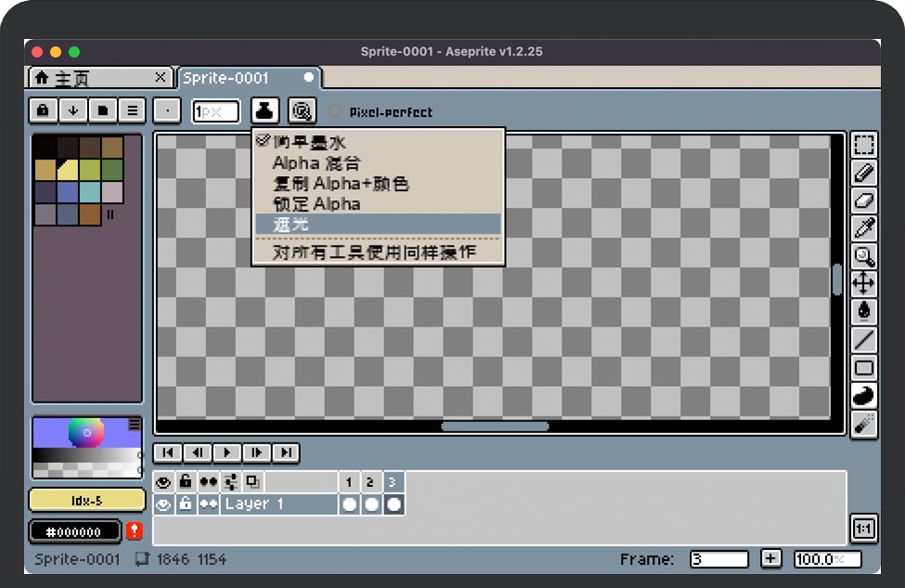The height and width of the screenshot is (588, 905).
Task: Open the palette options menu button
Action: point(133,110)
